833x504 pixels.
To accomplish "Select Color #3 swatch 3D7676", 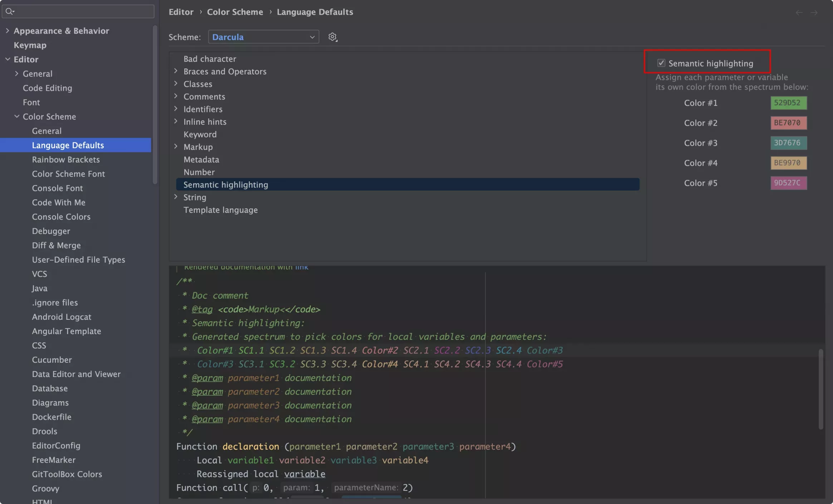I will tap(788, 143).
